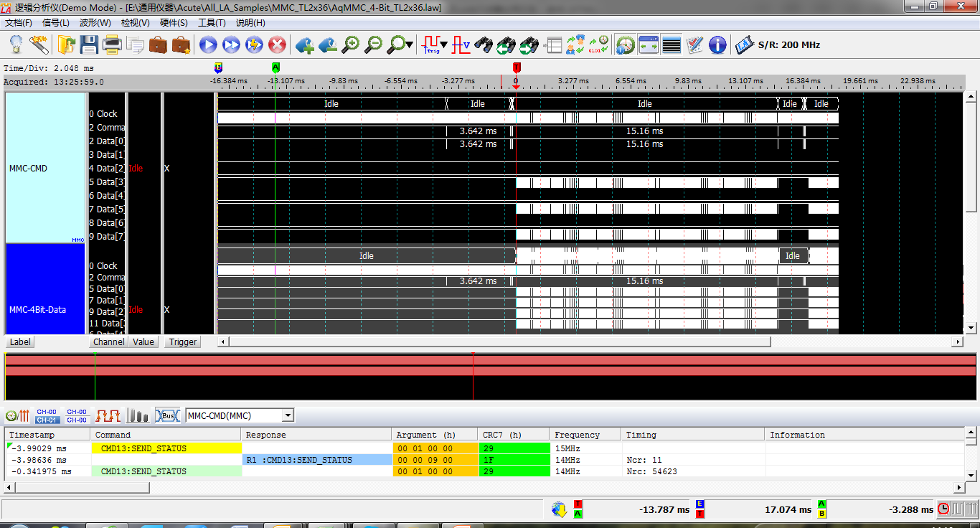Click the yellow B cursor marker on ruler
The image size is (980, 528).
pos(218,67)
